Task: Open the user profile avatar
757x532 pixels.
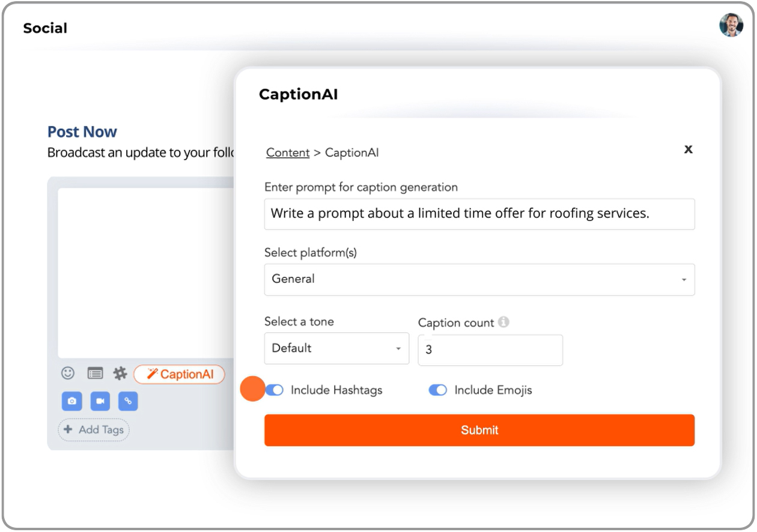Action: tap(731, 25)
